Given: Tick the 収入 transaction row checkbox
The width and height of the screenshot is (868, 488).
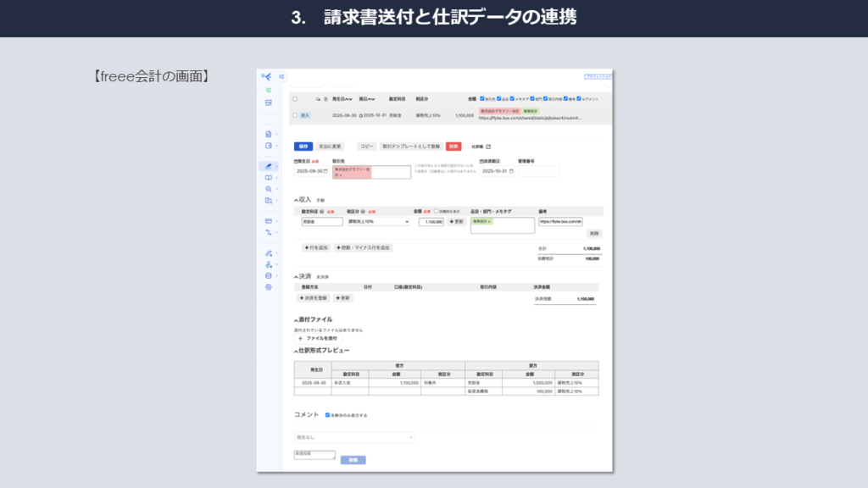Looking at the screenshot, I should [295, 115].
